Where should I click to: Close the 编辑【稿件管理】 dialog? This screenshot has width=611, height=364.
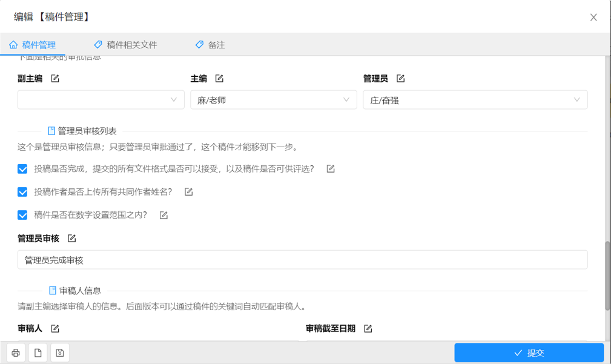click(593, 18)
